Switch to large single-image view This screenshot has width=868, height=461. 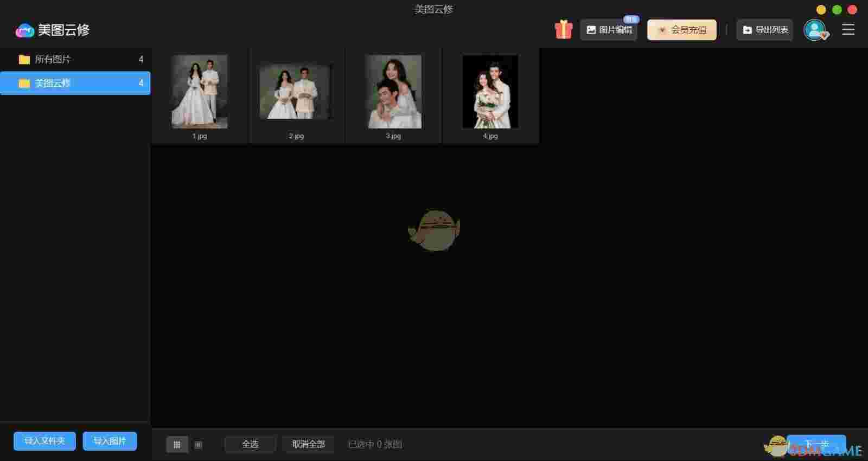198,445
